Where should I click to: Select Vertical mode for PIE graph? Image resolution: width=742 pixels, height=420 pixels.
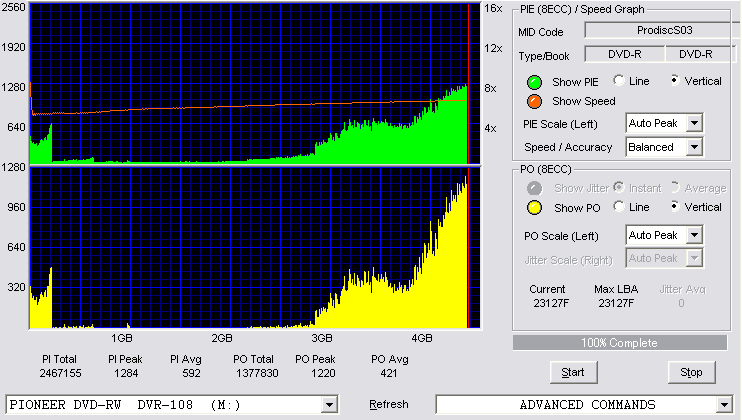click(x=675, y=81)
